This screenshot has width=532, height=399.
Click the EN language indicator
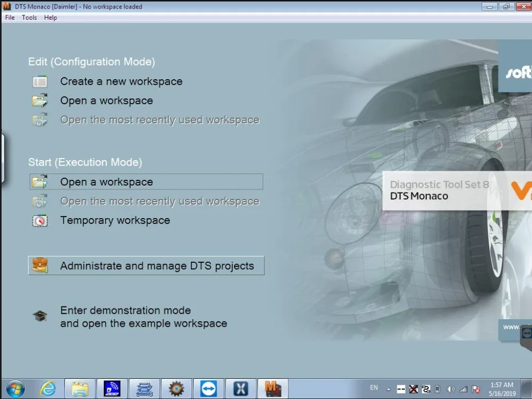[374, 388]
